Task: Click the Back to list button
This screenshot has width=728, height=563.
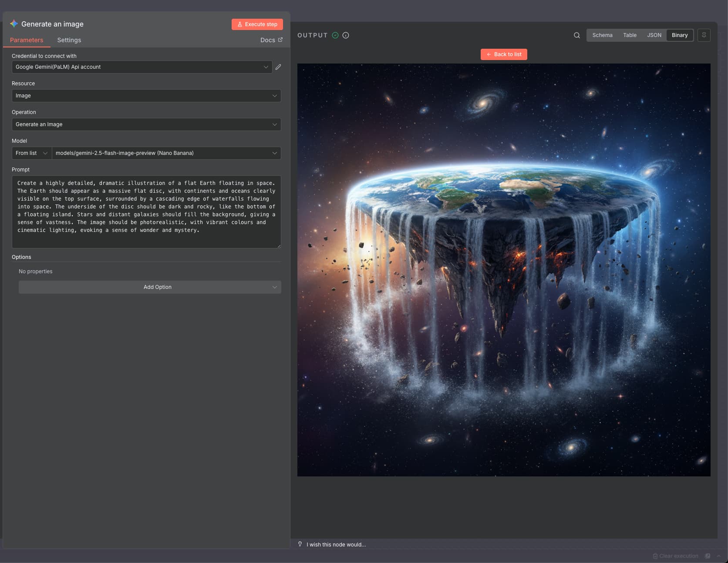Action: click(x=504, y=54)
